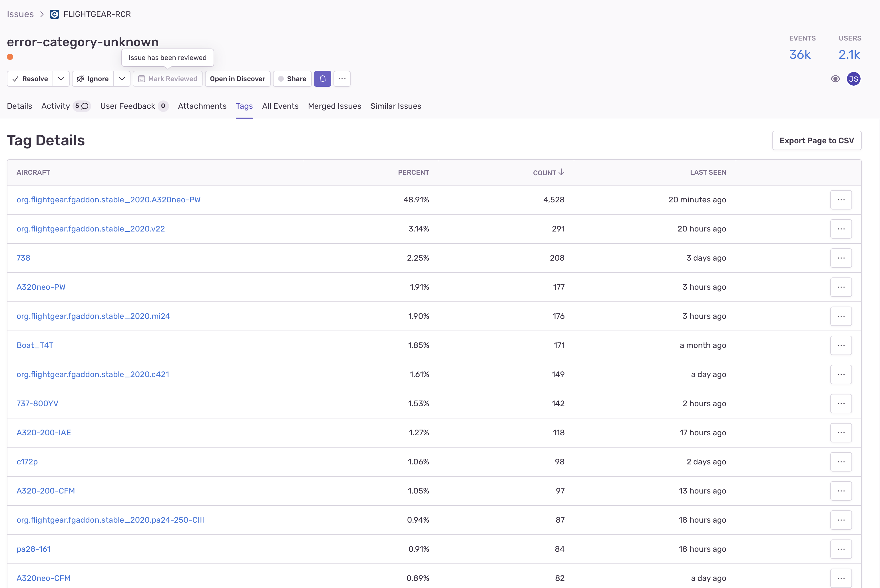Viewport: 880px width, 588px height.
Task: Open org.flightgear.fgaddon.stable_2020.A320neo-PW tag link
Action: pos(109,200)
